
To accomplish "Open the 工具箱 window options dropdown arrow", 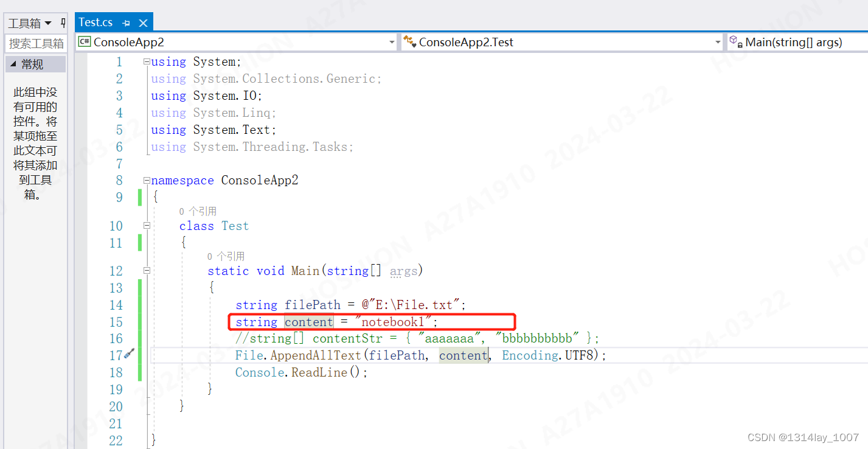I will [x=48, y=24].
